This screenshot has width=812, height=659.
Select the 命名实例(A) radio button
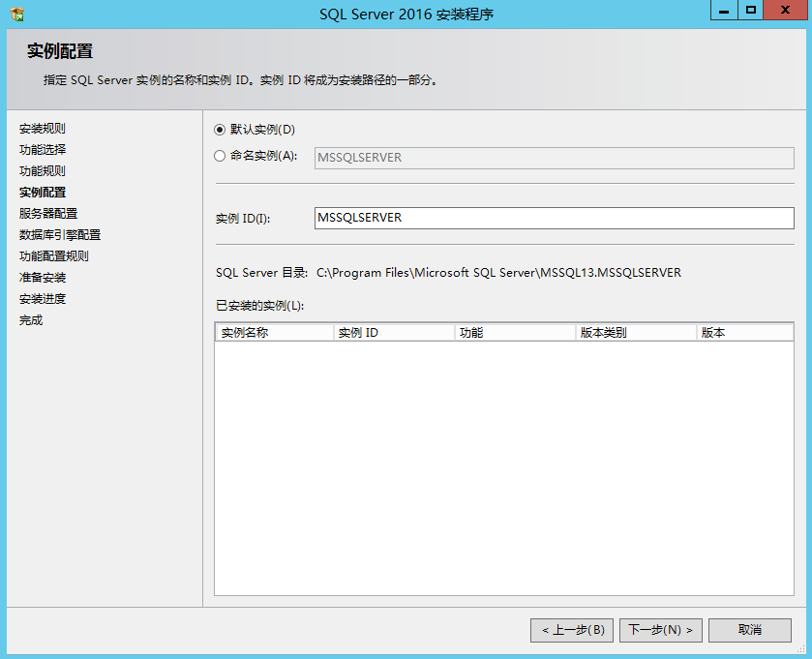pos(220,156)
